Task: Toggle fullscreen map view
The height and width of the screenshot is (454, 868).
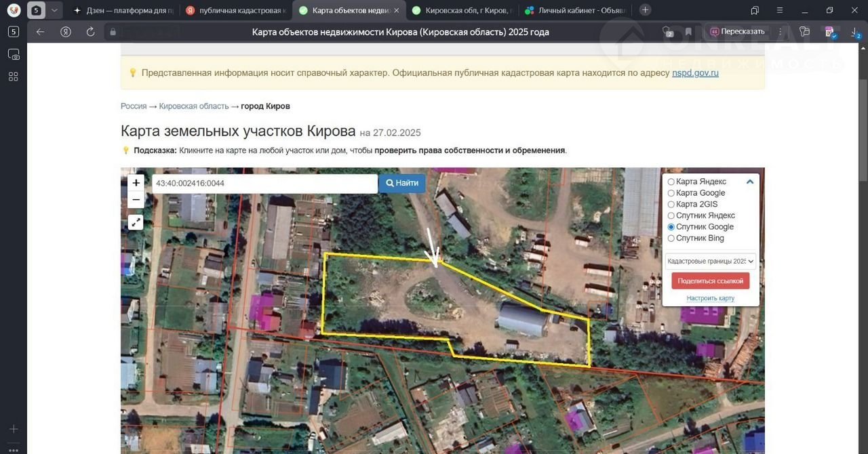Action: click(136, 222)
